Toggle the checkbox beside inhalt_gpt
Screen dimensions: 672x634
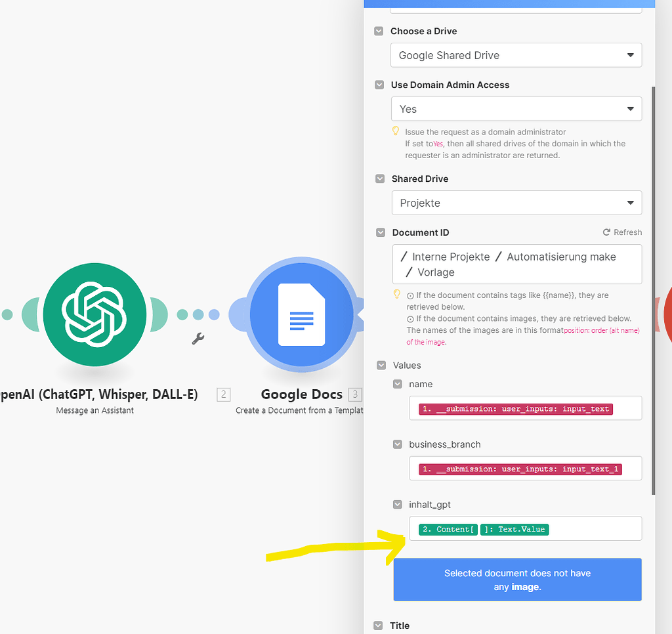pos(398,505)
